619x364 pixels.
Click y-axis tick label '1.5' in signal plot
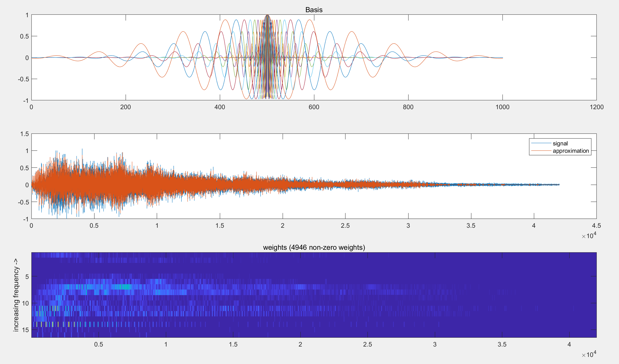click(x=25, y=134)
